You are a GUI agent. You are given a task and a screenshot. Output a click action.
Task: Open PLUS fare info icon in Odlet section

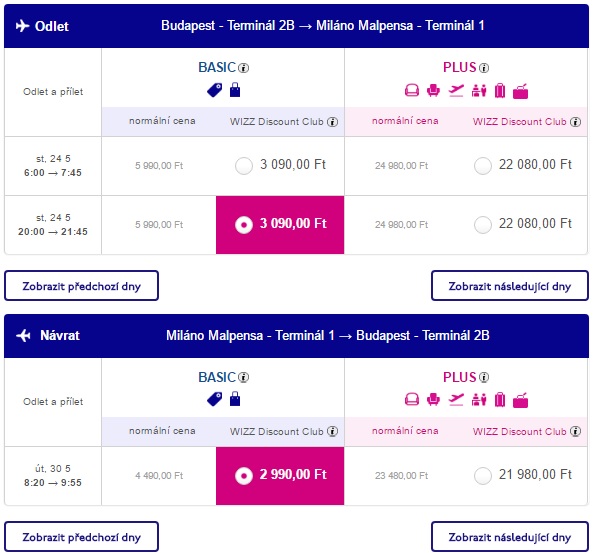(484, 68)
